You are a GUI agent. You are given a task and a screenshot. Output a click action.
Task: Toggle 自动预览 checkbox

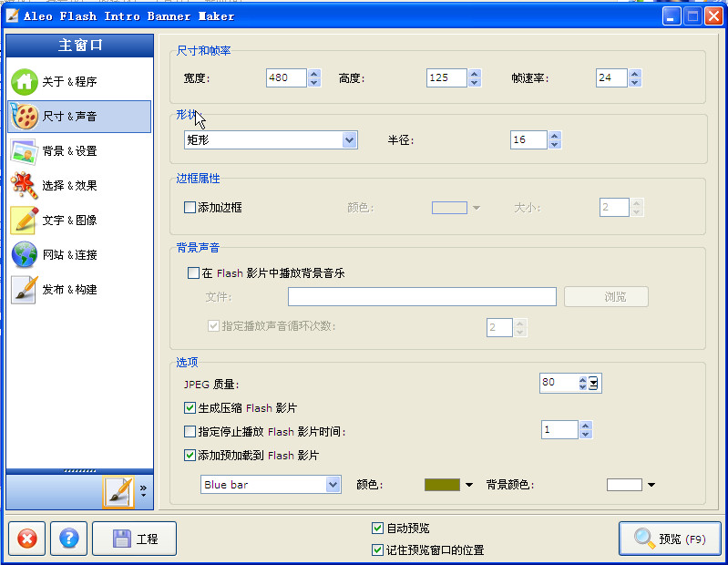coord(377,528)
